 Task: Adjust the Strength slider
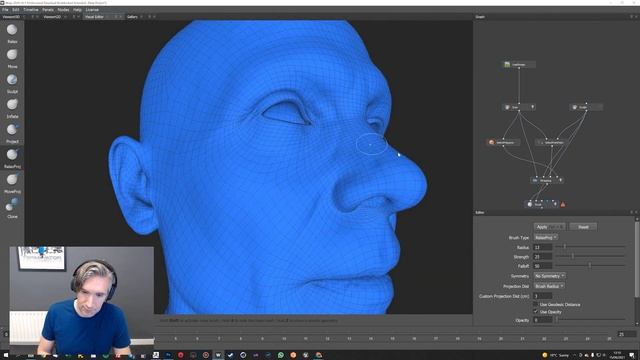[x=590, y=256]
